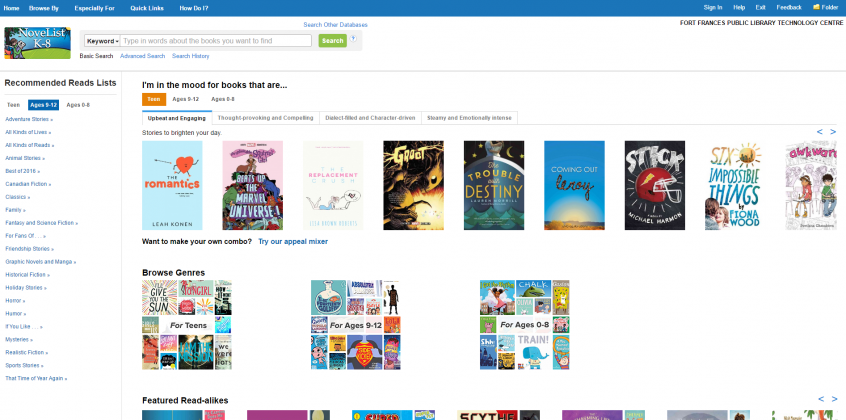The width and height of the screenshot is (846, 420).
Task: Click next arrow in Featured Read-alikes
Action: coord(834,399)
